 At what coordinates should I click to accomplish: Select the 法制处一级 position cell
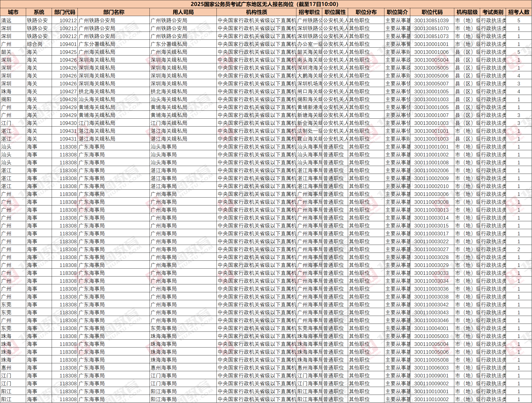(309, 131)
